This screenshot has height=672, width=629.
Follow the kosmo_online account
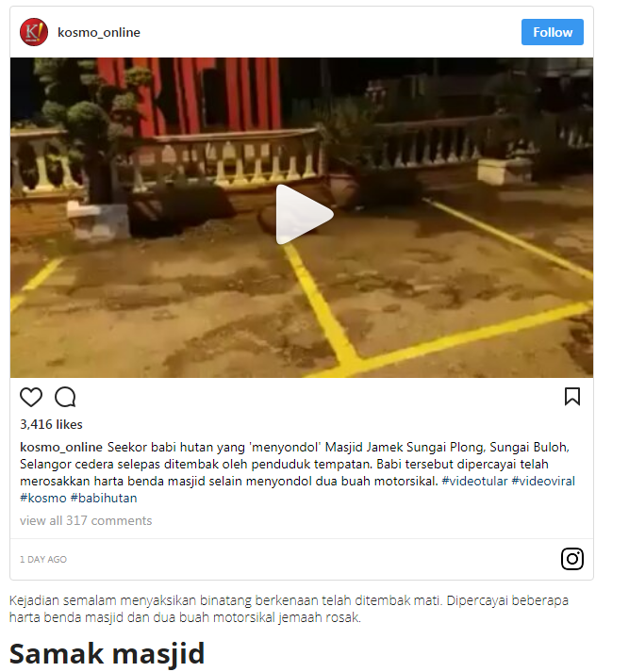(553, 32)
